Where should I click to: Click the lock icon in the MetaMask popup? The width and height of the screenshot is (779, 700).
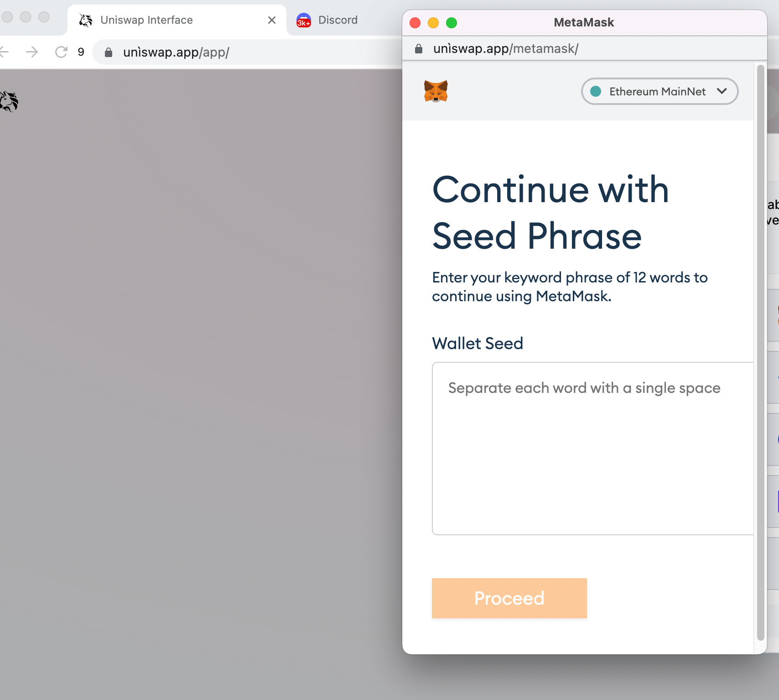point(419,49)
